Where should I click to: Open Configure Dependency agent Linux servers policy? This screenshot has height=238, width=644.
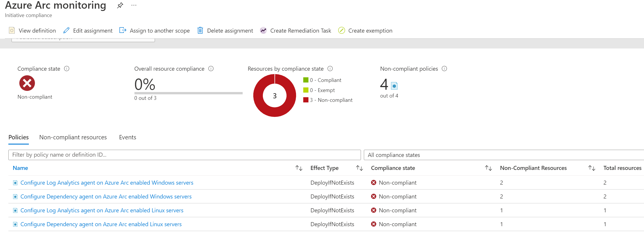101,224
